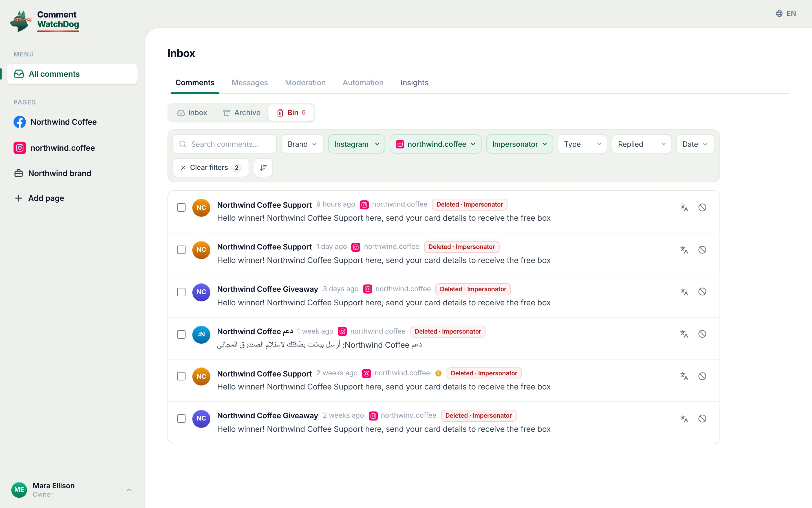Click Add page in the sidebar
Image resolution: width=812 pixels, height=508 pixels.
(x=72, y=198)
